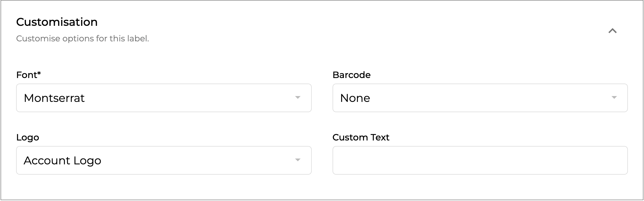Click the Barcode dropdown arrow icon
644x201 pixels.
coord(614,97)
